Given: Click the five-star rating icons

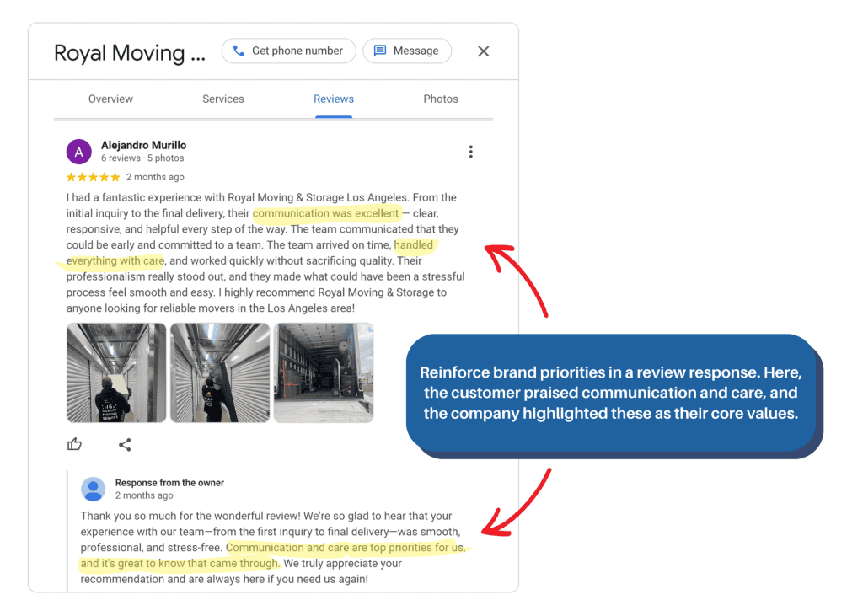Looking at the screenshot, I should [93, 177].
